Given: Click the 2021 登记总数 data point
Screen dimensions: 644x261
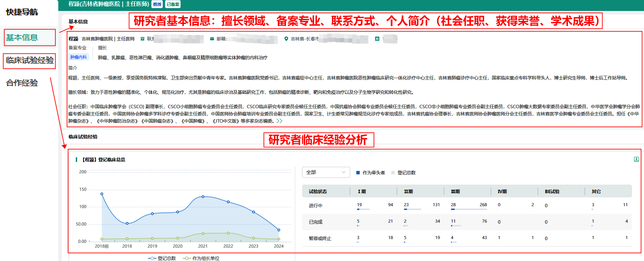Looking at the screenshot, I should point(203,197).
